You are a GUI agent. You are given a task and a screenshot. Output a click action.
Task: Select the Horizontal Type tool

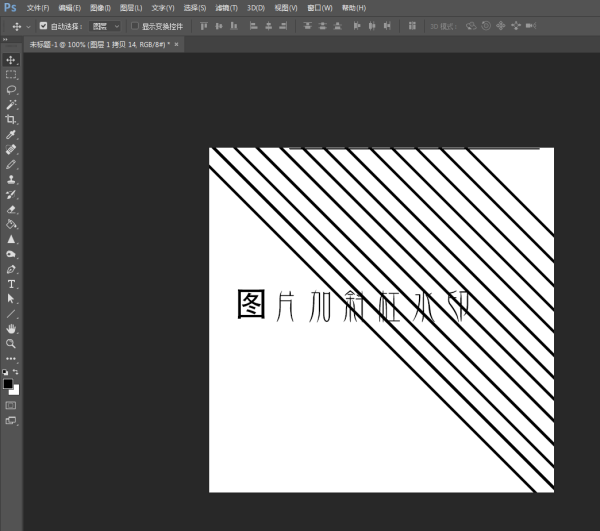[x=11, y=284]
